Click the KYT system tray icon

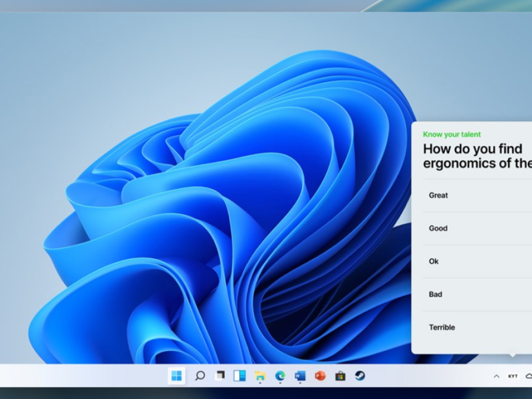[x=513, y=376]
